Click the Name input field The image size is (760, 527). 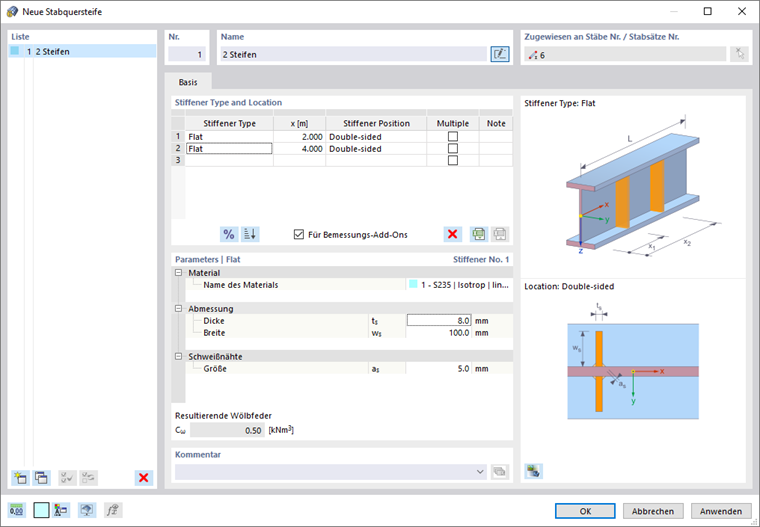(353, 54)
